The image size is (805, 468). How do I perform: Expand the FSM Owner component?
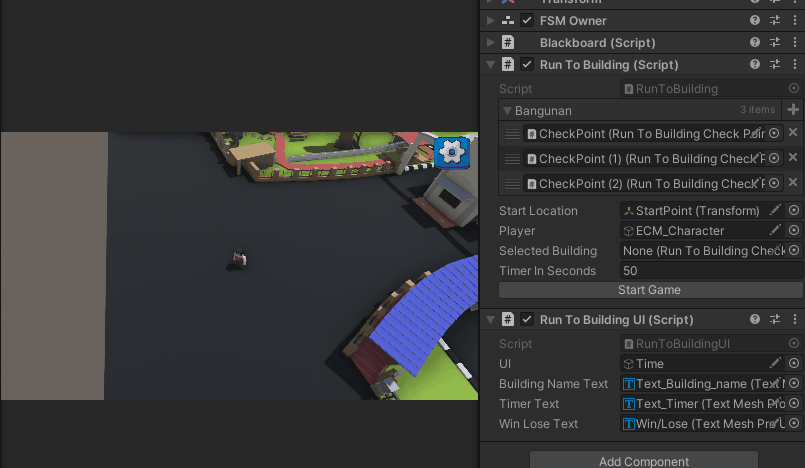(490, 20)
